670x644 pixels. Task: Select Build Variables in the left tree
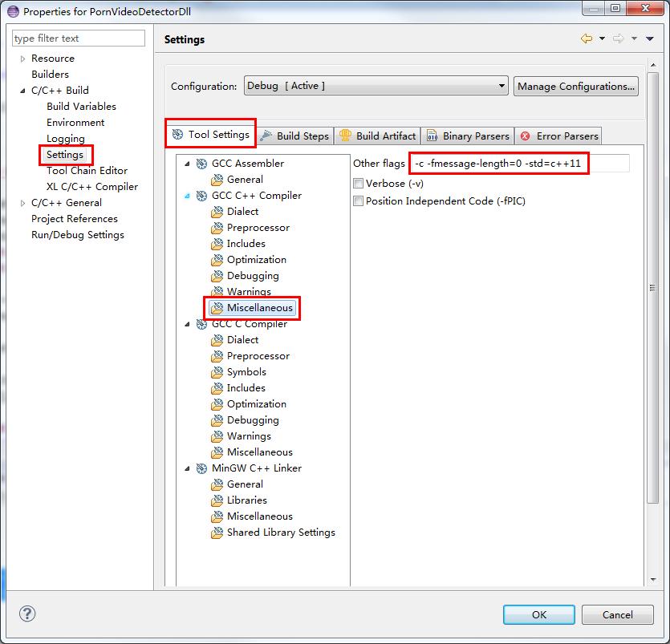point(81,107)
